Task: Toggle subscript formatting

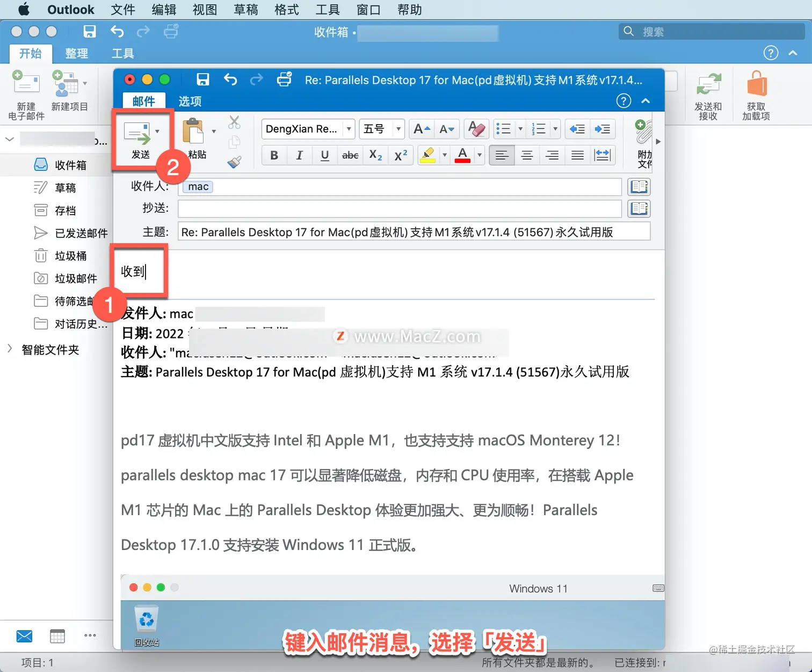Action: (x=375, y=155)
